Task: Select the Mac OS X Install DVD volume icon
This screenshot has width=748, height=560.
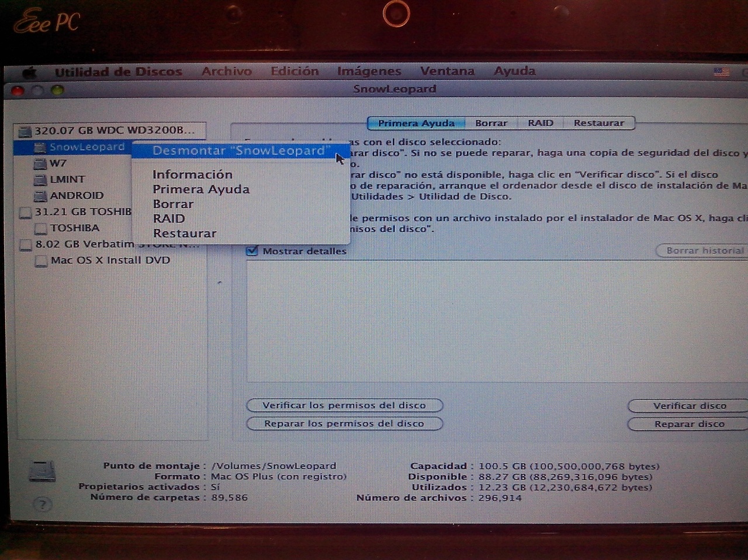Action: pos(41,260)
